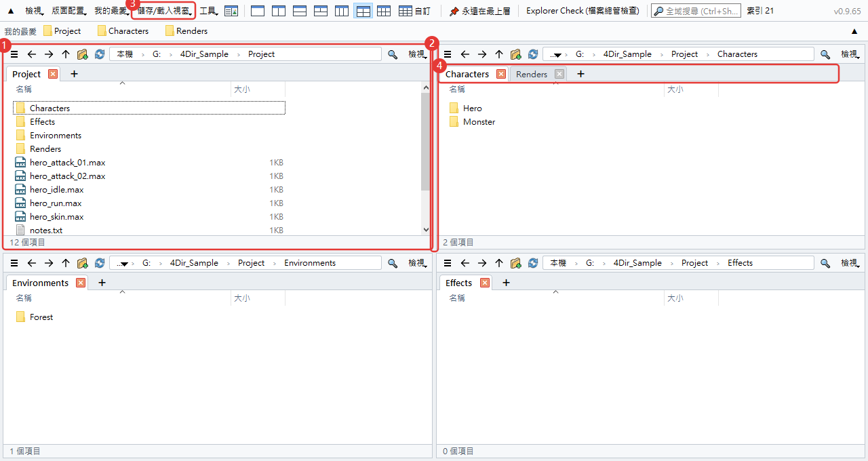Go up one level in the Effects pane
Viewport: 868px width, 461px height.
click(x=499, y=263)
